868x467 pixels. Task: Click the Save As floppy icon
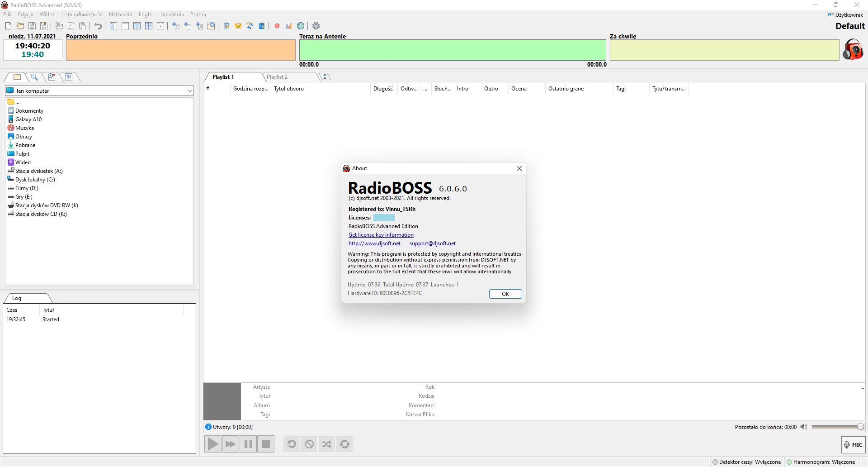point(44,26)
